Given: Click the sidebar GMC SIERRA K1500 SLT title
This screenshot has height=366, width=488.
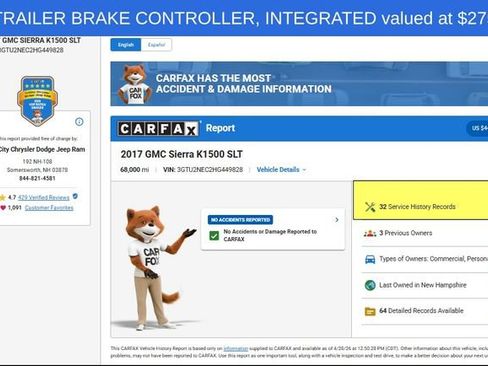Looking at the screenshot, I should coord(41,40).
